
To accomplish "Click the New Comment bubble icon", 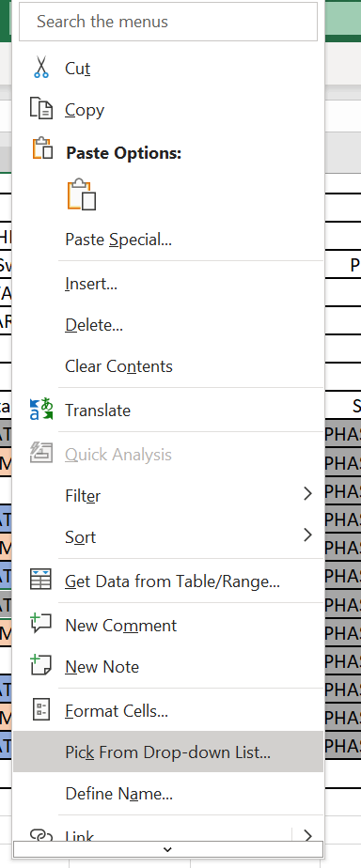I will pyautogui.click(x=41, y=624).
